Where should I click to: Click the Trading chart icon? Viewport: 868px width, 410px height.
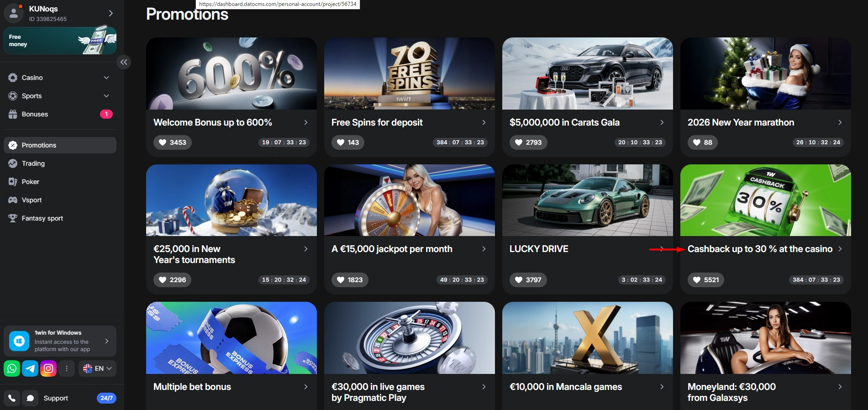[x=13, y=163]
